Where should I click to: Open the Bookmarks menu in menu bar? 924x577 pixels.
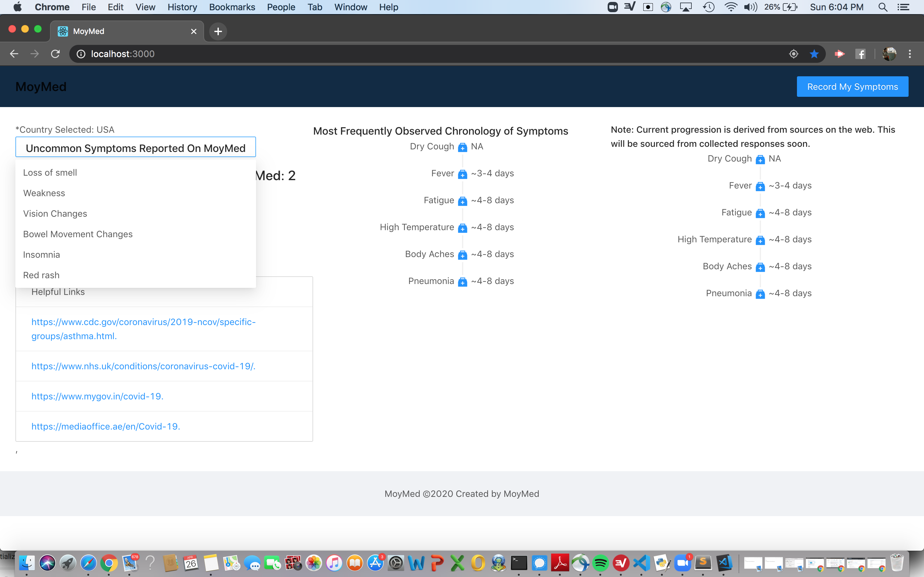click(232, 7)
